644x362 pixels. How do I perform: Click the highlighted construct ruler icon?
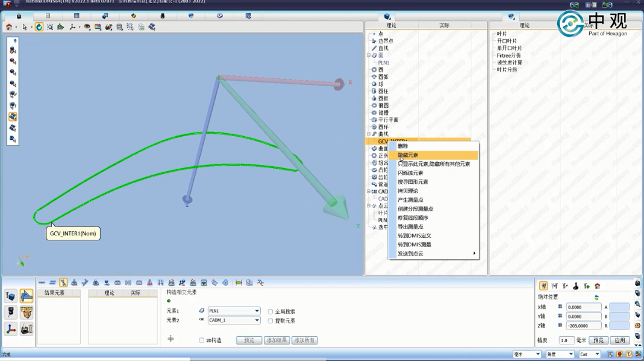point(26,296)
